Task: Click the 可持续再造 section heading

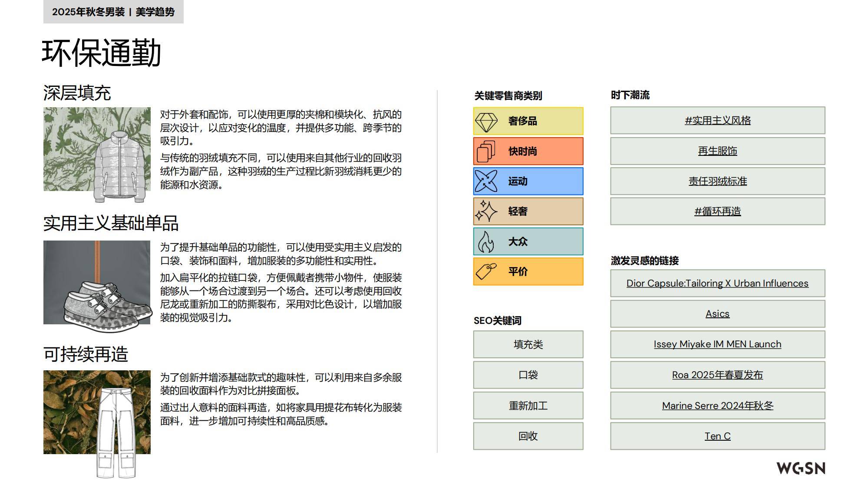Action: tap(86, 354)
